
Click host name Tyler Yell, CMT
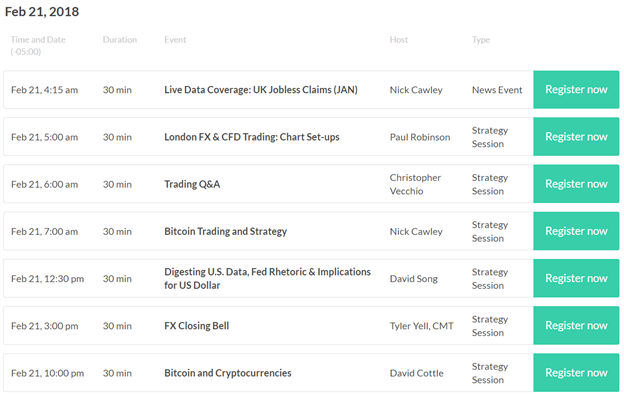pos(421,326)
